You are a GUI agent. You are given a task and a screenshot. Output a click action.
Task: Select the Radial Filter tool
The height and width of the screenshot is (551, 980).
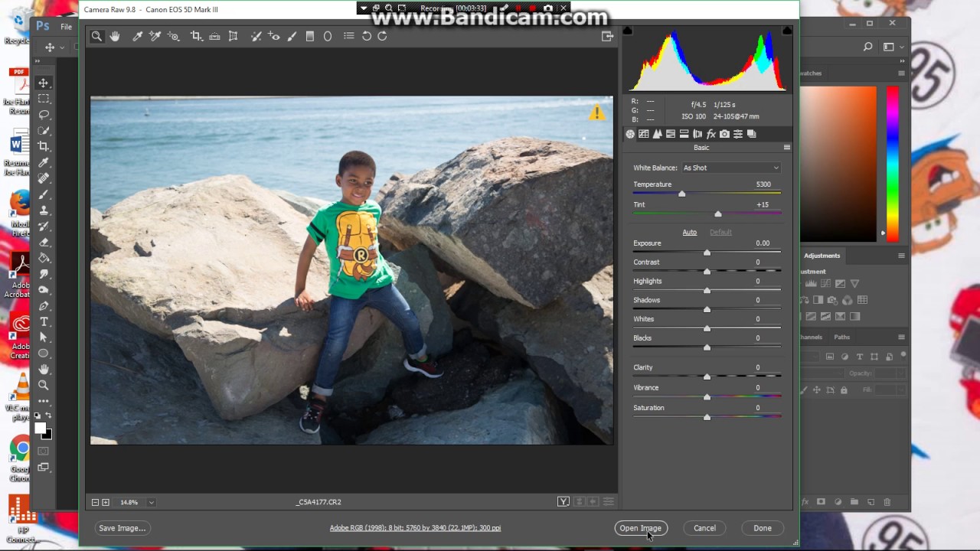click(328, 36)
